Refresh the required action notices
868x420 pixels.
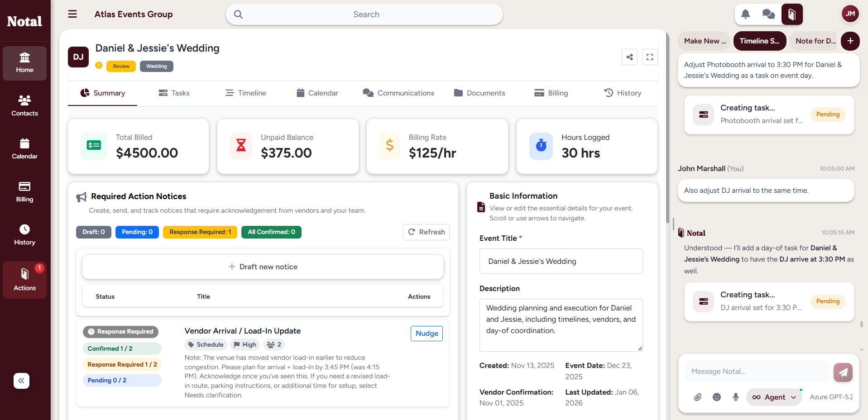coord(426,232)
